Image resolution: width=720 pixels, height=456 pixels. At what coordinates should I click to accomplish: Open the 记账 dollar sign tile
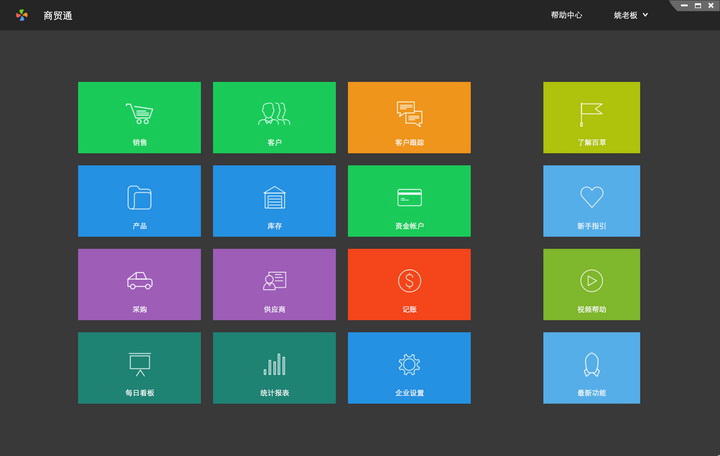[x=409, y=284]
